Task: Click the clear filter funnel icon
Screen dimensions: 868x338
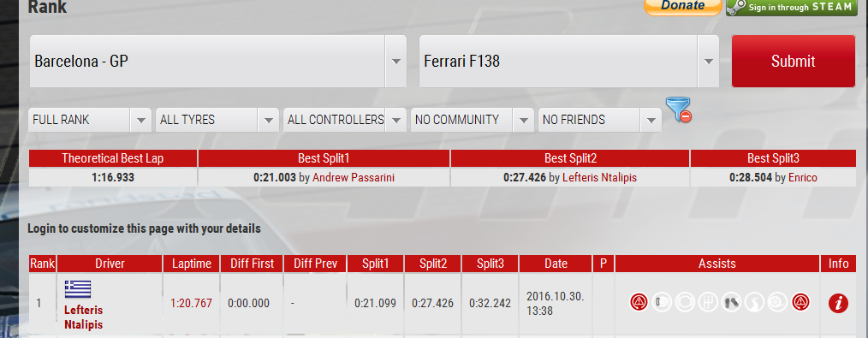Action: pos(679,110)
